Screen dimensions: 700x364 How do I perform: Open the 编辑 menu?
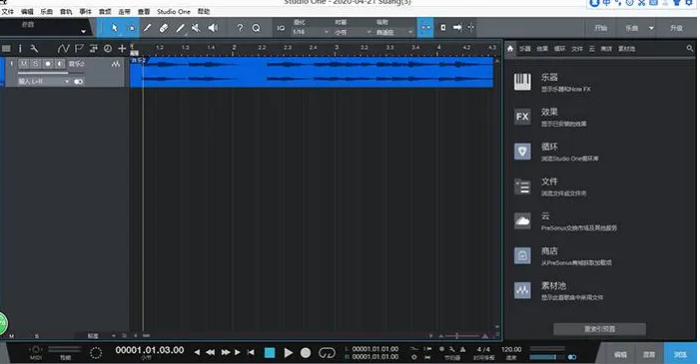click(27, 12)
